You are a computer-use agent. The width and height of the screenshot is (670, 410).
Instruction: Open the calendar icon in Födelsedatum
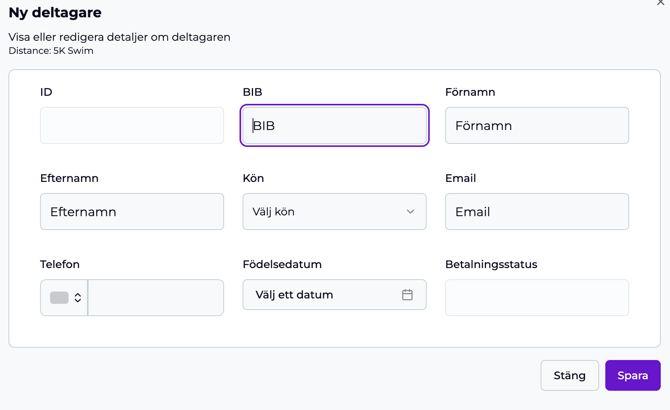tap(407, 295)
